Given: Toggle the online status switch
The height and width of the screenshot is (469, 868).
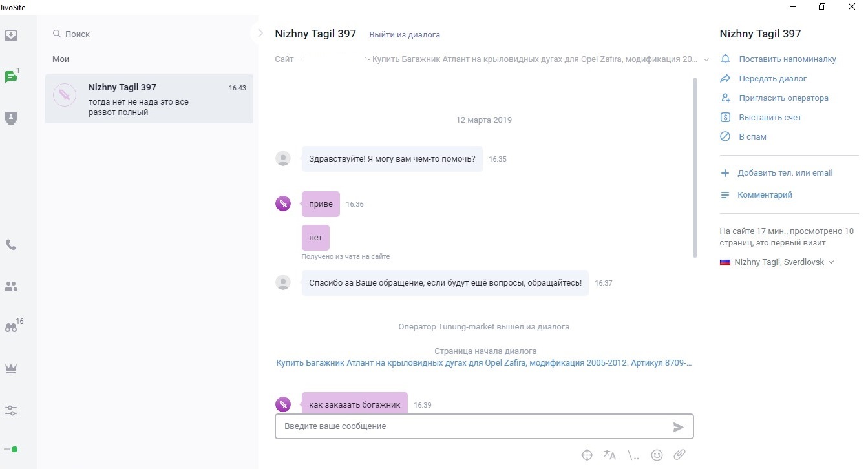Looking at the screenshot, I should pos(11,449).
